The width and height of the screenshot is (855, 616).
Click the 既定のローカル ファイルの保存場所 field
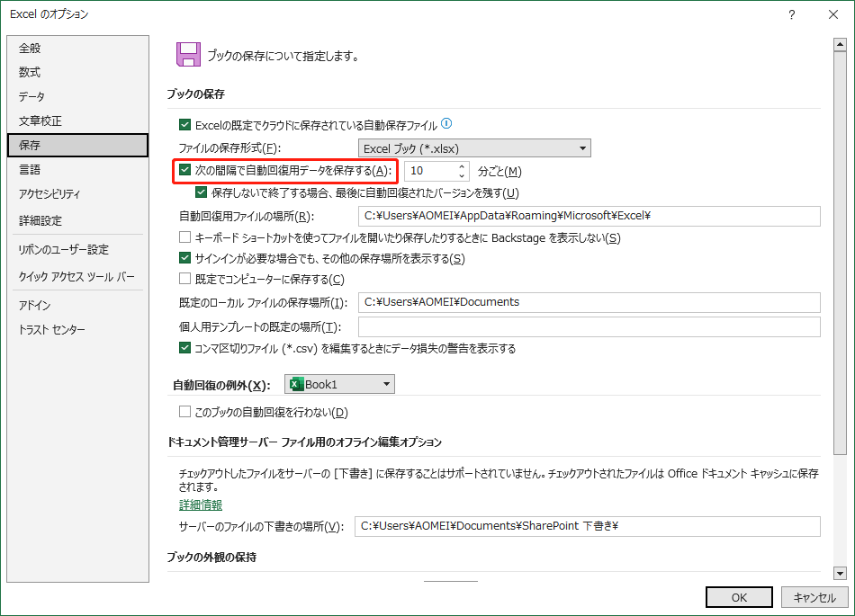pos(589,302)
